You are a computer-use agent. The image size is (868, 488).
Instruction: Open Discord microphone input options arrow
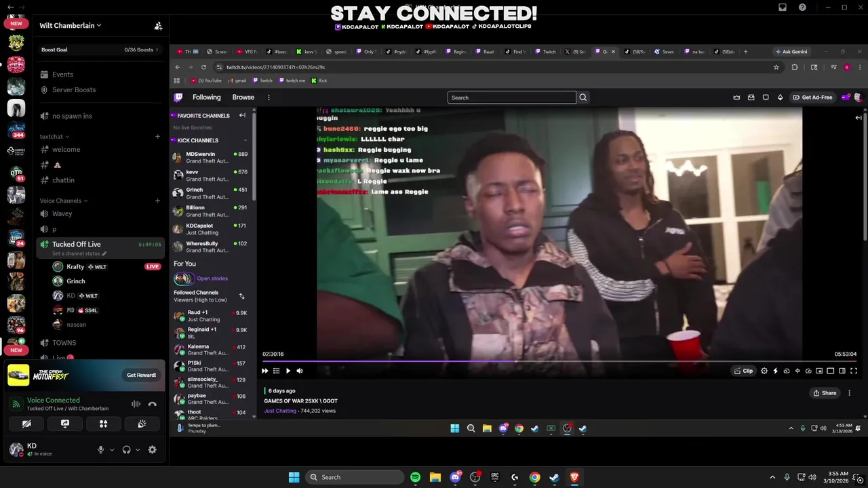pyautogui.click(x=112, y=449)
